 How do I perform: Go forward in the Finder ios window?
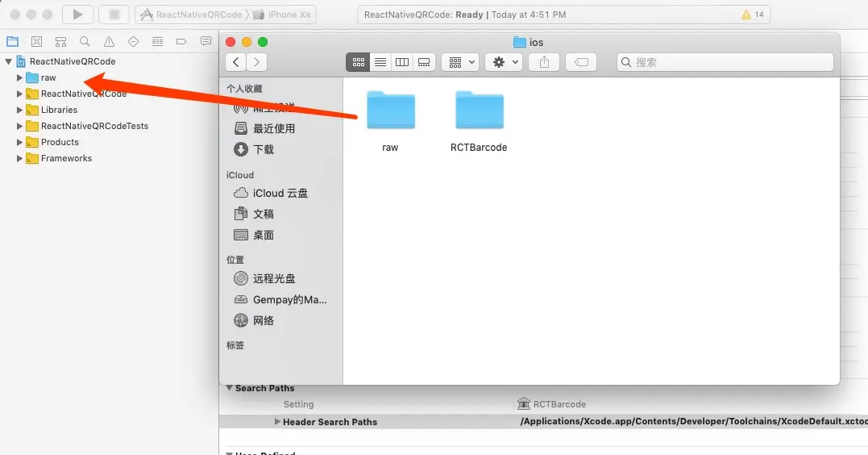pos(256,62)
